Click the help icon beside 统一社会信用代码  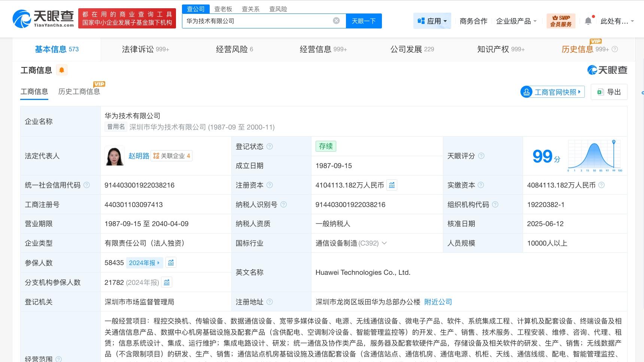click(x=86, y=185)
